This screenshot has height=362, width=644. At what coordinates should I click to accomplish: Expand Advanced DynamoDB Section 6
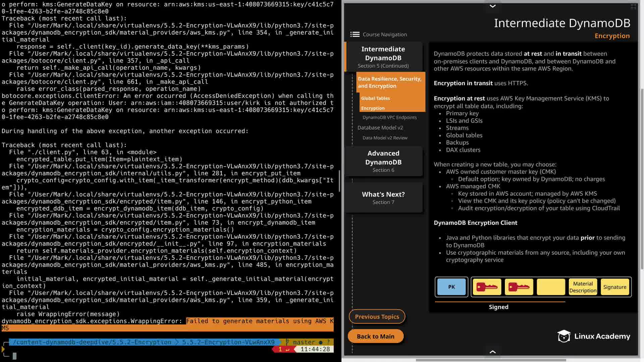pos(383,161)
